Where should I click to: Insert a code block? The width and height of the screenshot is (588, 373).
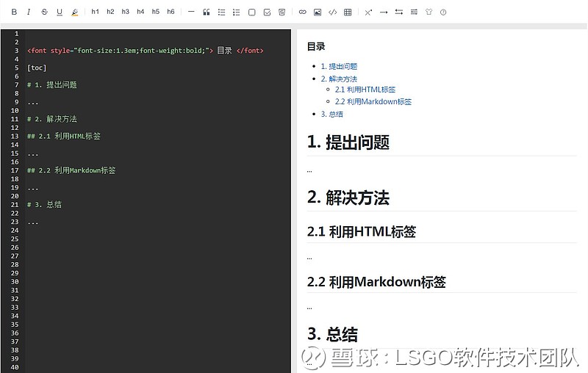coord(333,12)
